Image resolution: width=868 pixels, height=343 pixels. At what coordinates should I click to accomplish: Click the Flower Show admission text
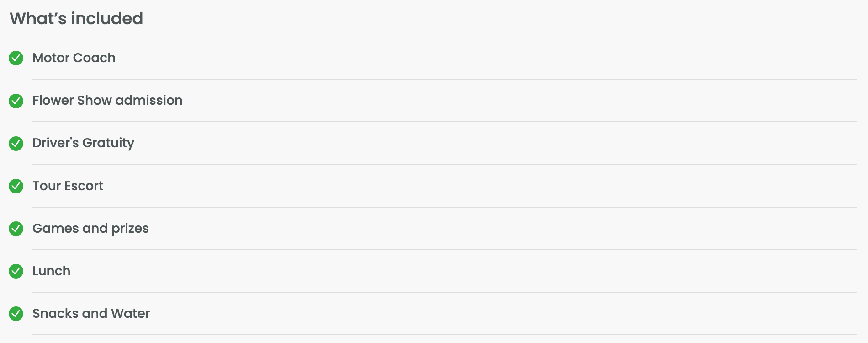click(x=107, y=101)
